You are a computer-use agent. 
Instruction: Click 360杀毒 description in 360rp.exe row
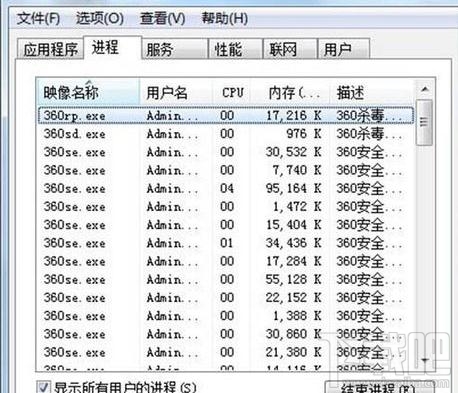coord(369,116)
